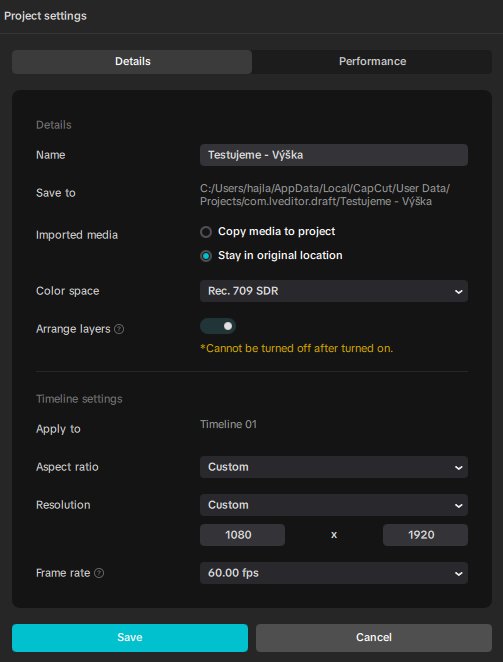Click the resolution width field 1080

pyautogui.click(x=242, y=535)
